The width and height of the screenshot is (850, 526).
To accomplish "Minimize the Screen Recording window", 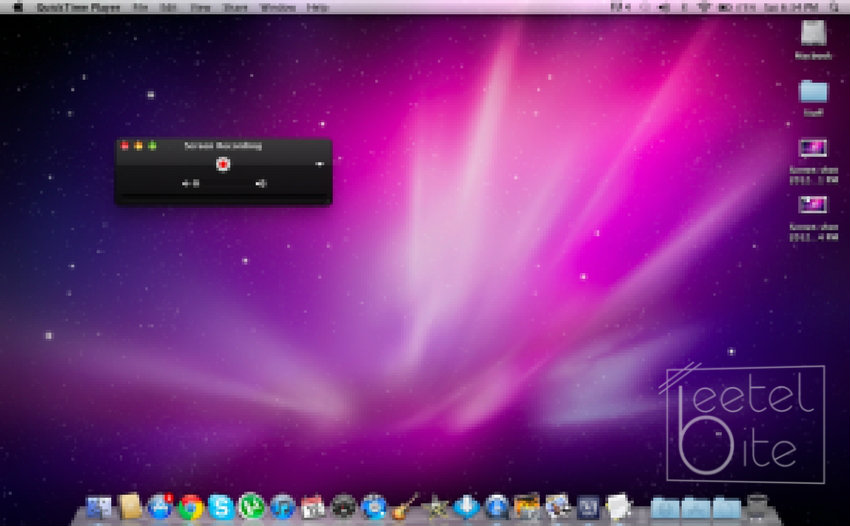I will pos(138,145).
